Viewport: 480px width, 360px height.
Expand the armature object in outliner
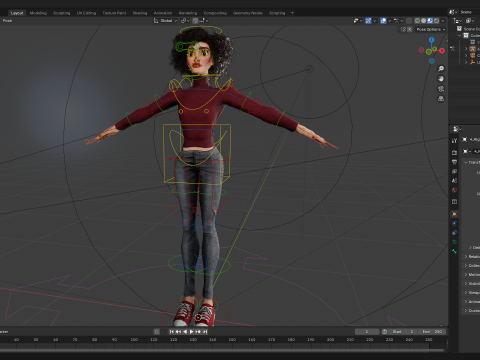[x=466, y=49]
